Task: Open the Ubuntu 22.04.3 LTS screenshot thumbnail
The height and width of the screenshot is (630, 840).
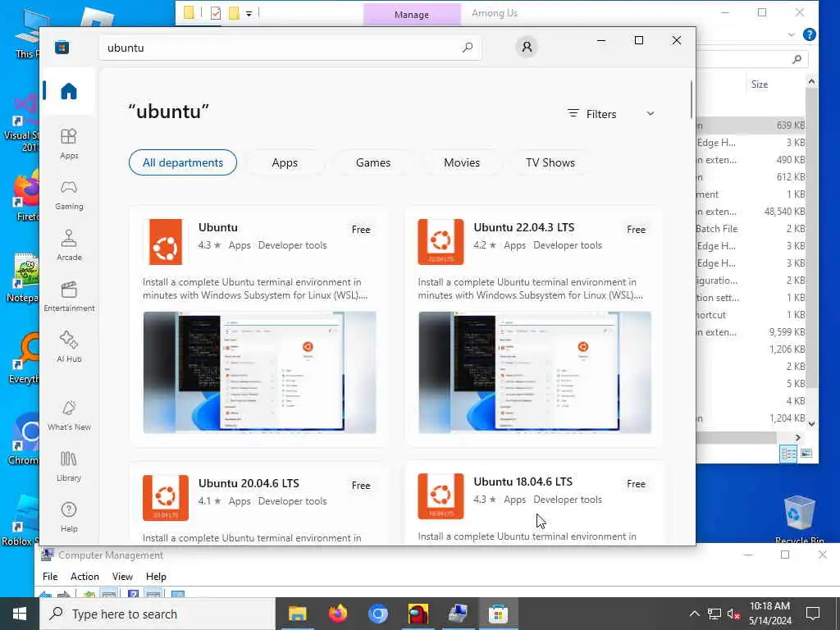Action: tap(535, 372)
